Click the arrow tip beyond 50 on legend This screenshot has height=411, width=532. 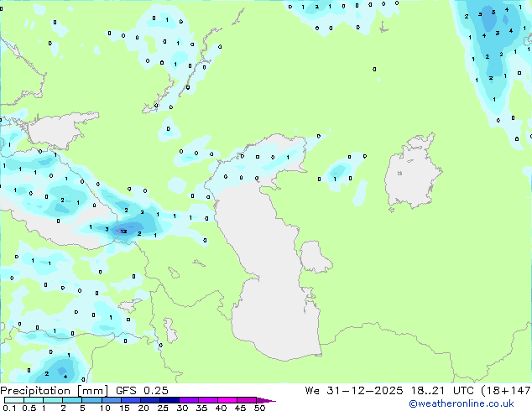[x=266, y=400]
